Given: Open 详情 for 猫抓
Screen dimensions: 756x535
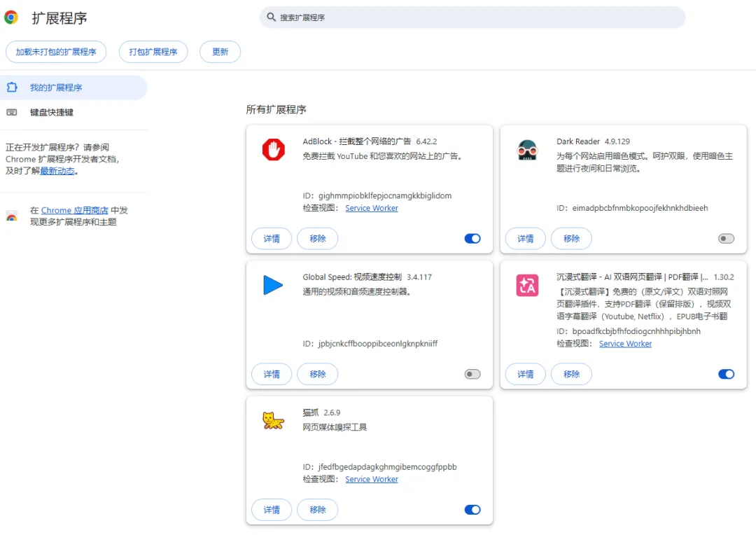Looking at the screenshot, I should point(272,509).
